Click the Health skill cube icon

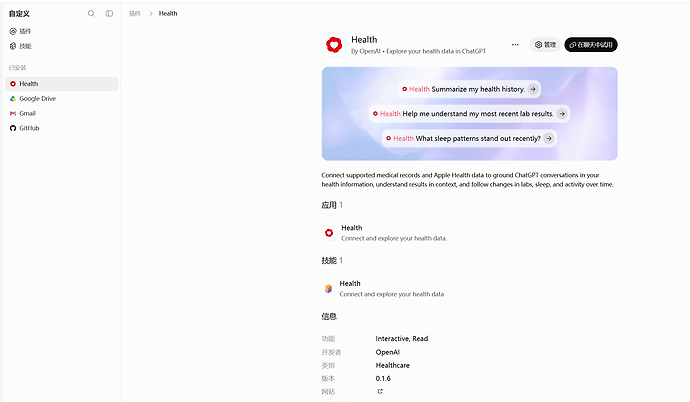(328, 289)
